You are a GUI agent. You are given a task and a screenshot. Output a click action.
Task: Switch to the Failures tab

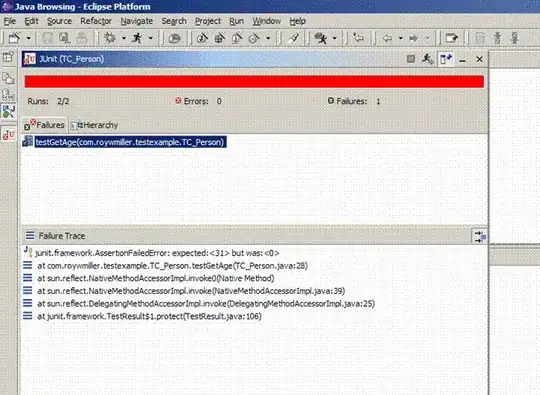coord(45,125)
